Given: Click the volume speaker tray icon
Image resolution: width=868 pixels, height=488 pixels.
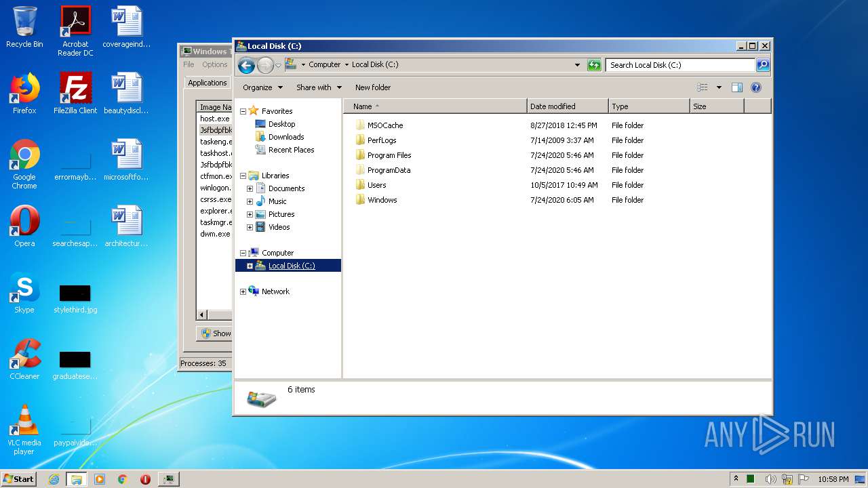Looking at the screenshot, I should tap(771, 479).
